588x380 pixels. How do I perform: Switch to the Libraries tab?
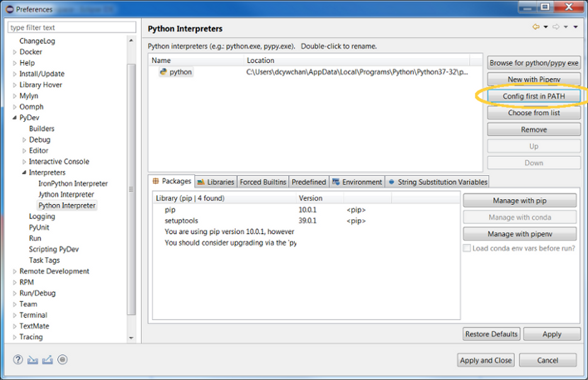pos(215,182)
